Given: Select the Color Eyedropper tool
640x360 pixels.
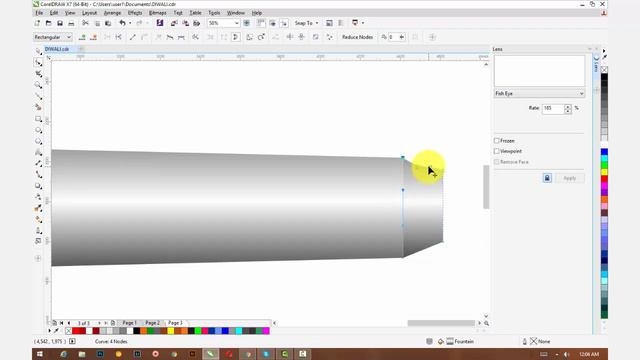Looking at the screenshot, I should click(38, 208).
